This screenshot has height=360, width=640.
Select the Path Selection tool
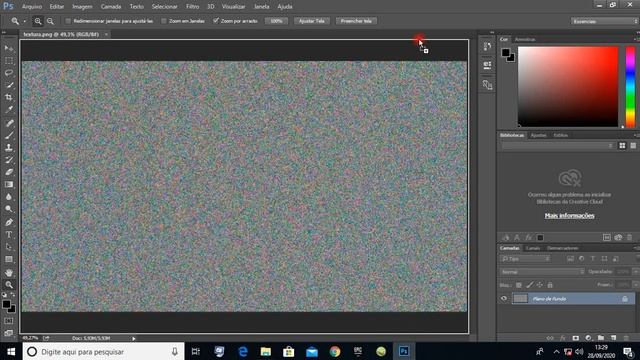click(x=9, y=247)
